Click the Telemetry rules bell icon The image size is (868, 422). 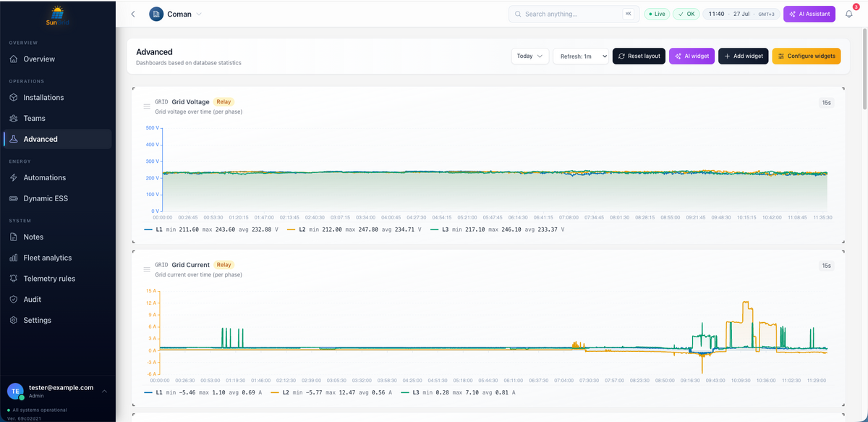point(14,279)
